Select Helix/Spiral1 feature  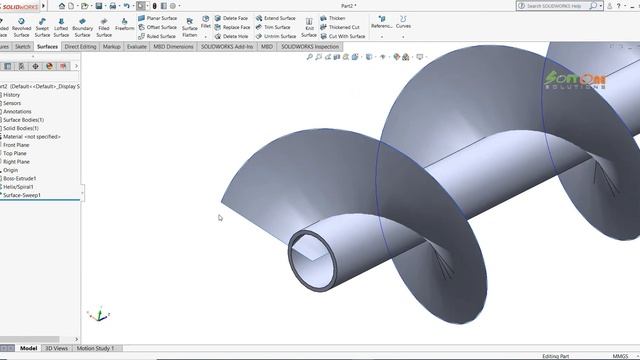(18, 187)
